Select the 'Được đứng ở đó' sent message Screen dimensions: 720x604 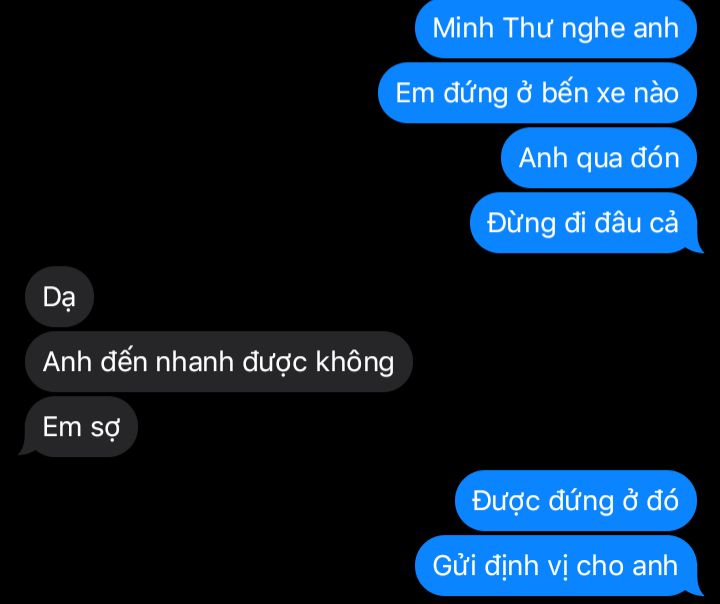576,501
